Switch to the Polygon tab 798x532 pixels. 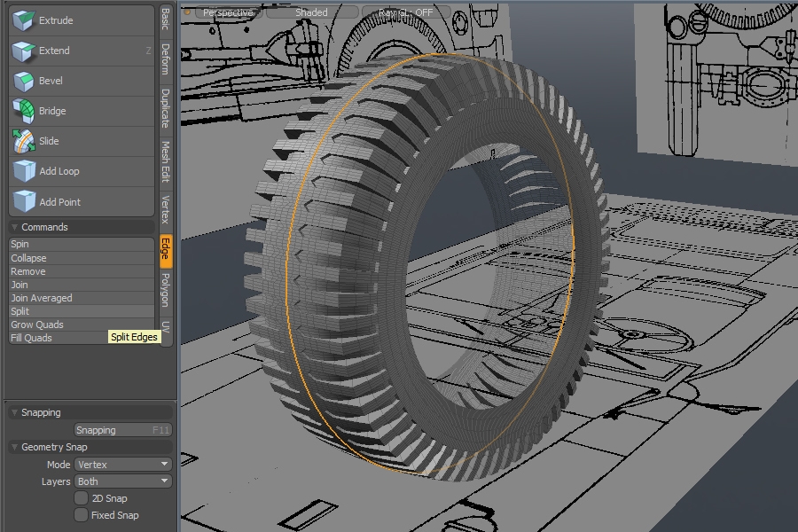[166, 290]
